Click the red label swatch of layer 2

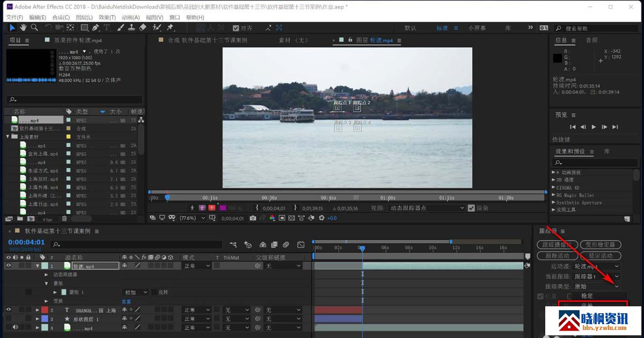click(x=45, y=310)
